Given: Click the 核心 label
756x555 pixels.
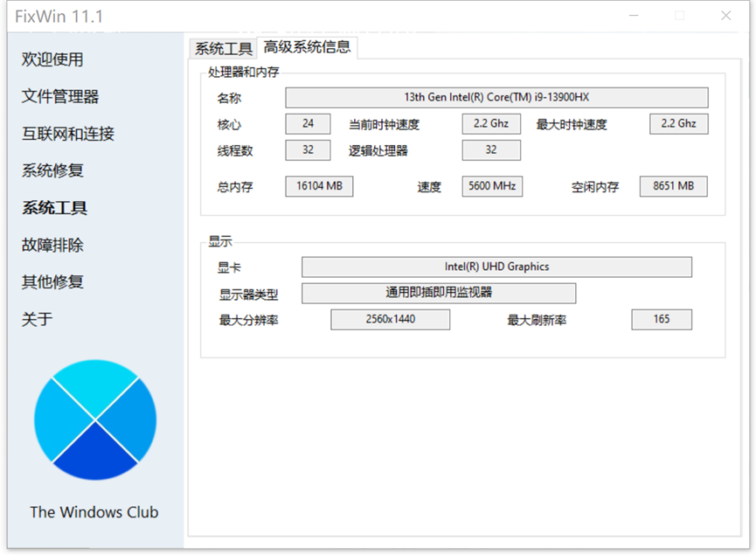Looking at the screenshot, I should tap(229, 125).
